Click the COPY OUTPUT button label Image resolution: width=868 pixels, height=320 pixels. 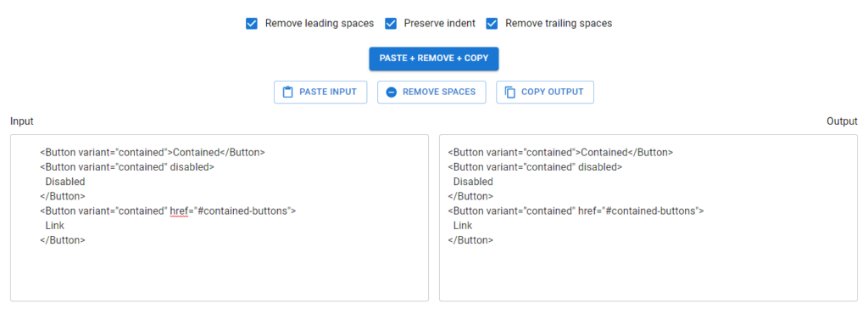(x=553, y=92)
